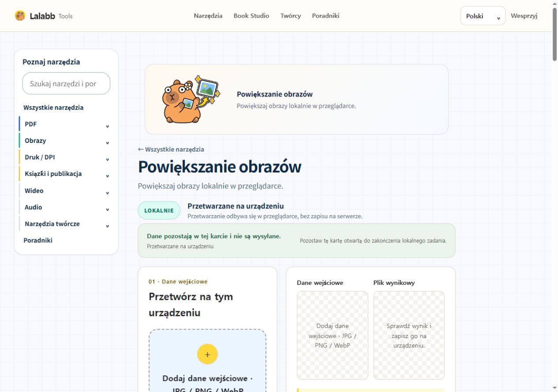Click the Lalabb capybara logo icon
Screen dimensions: 558x392
[20, 16]
